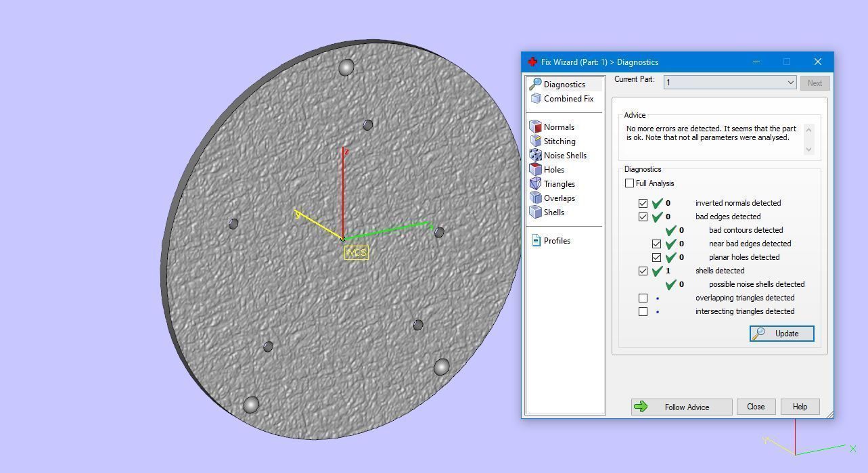Switch to the Stitching page

[559, 141]
